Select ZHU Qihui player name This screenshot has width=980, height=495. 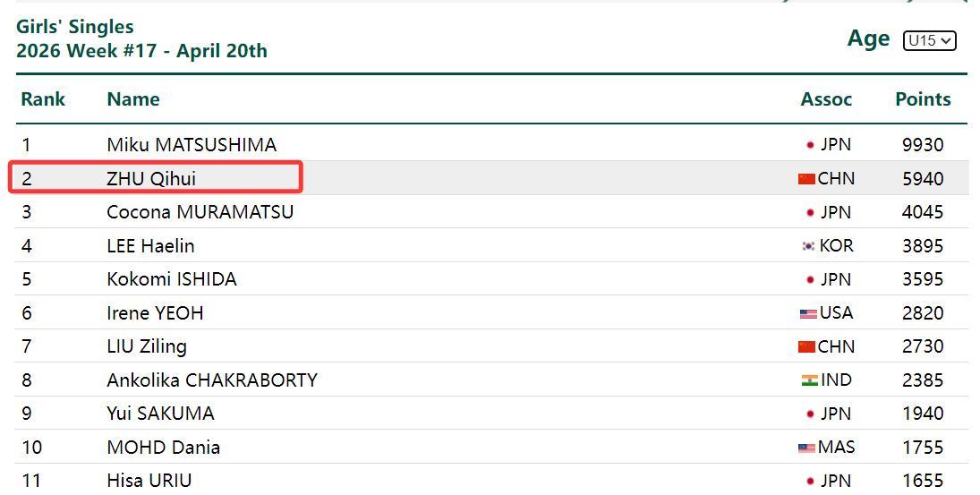[x=150, y=179]
